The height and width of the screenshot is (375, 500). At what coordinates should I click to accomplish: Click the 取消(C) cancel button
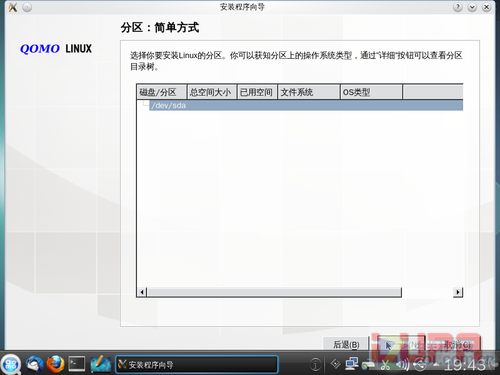[x=458, y=345]
